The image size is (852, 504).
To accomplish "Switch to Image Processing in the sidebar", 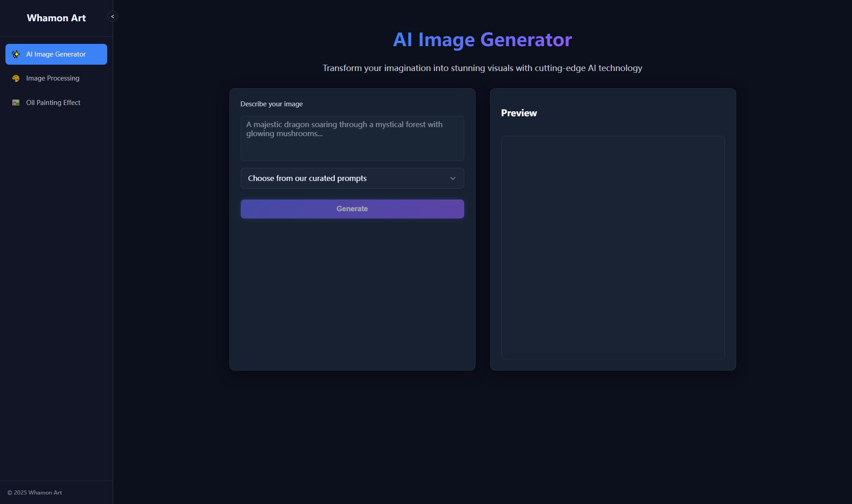I will [x=52, y=78].
